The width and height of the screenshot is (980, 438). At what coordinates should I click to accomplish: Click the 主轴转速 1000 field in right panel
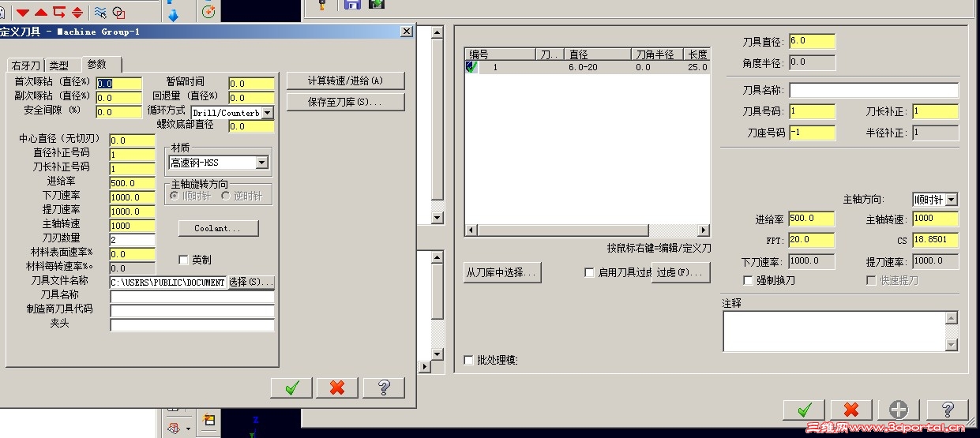pos(935,219)
